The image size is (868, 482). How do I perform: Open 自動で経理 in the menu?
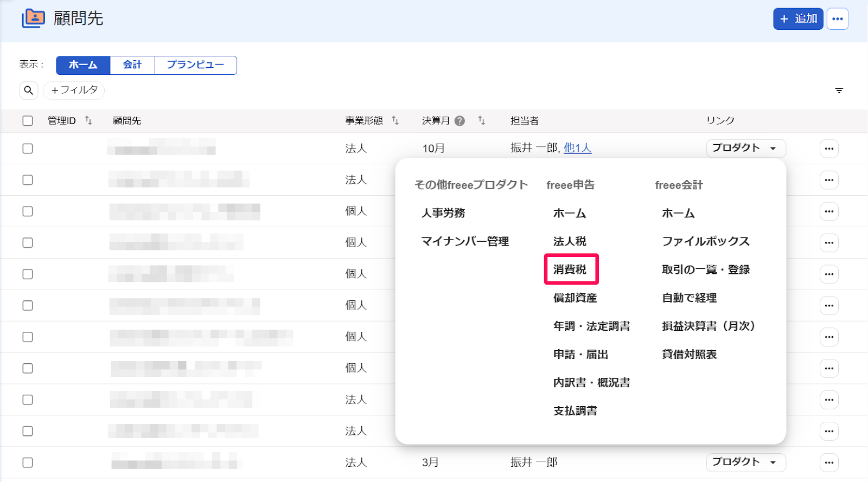click(689, 298)
